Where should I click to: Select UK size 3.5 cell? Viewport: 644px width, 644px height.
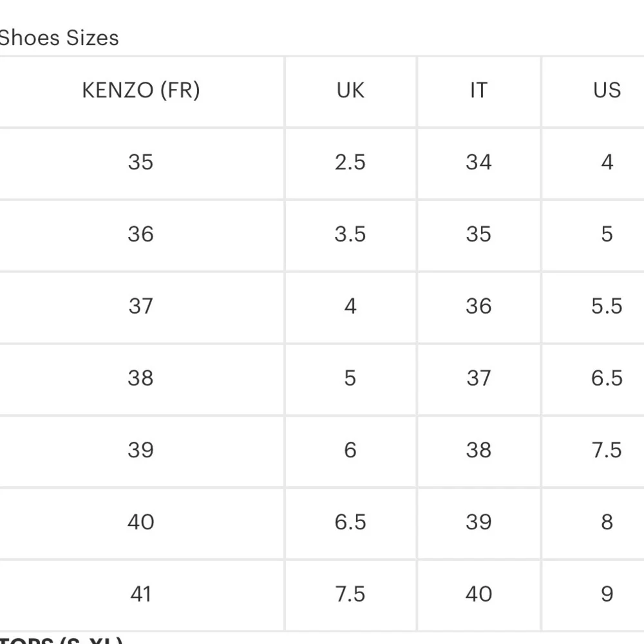pos(350,234)
